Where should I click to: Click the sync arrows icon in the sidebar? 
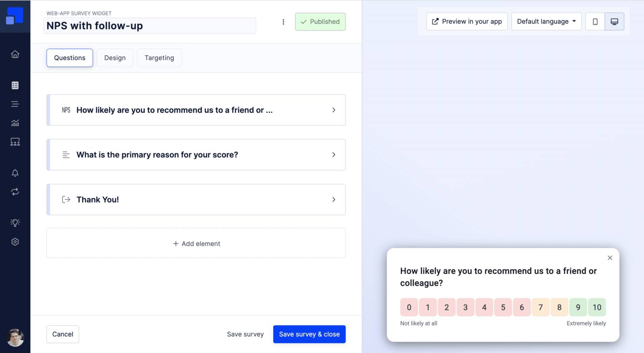[15, 191]
